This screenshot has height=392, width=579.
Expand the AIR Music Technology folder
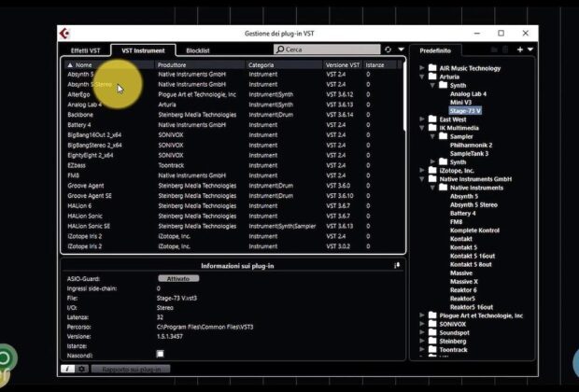click(422, 68)
